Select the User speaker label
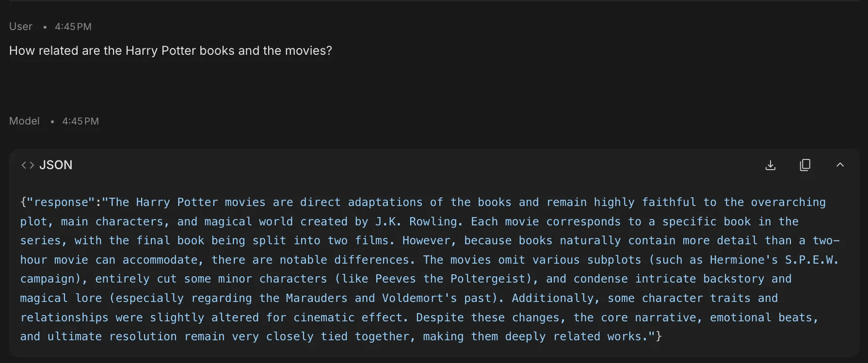 click(x=20, y=27)
